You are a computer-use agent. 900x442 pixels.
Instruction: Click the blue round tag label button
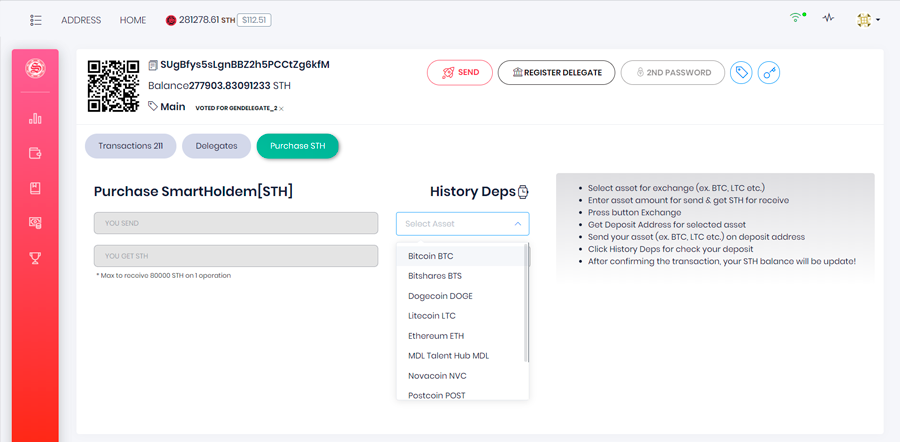pyautogui.click(x=741, y=72)
